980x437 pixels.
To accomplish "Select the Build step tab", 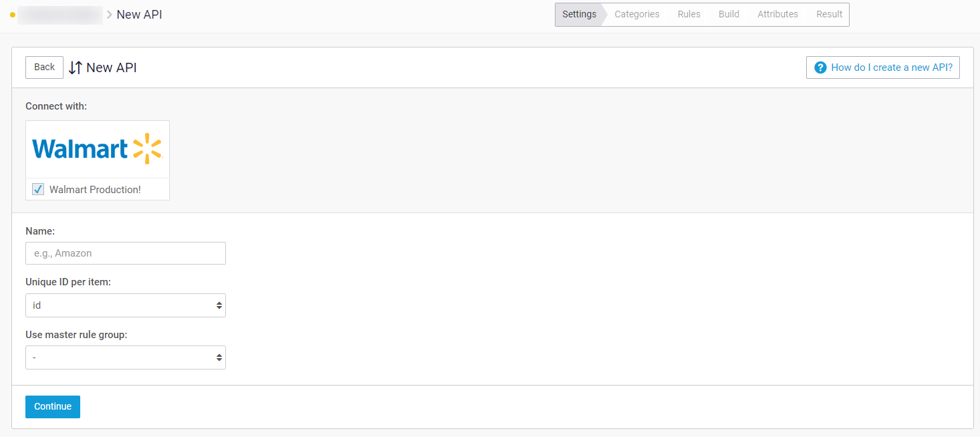I will point(729,14).
